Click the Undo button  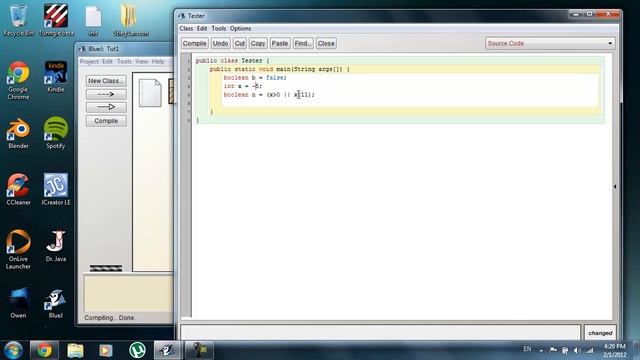point(220,43)
